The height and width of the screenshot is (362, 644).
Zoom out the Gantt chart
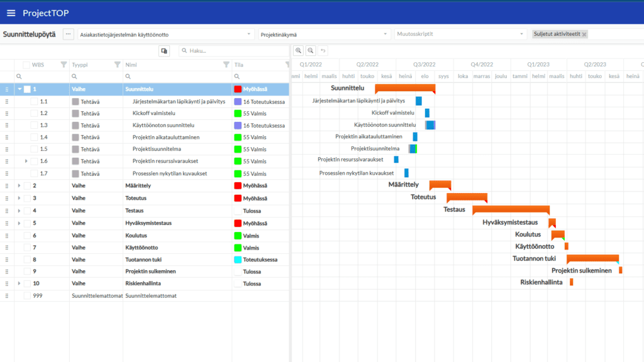[x=311, y=50]
